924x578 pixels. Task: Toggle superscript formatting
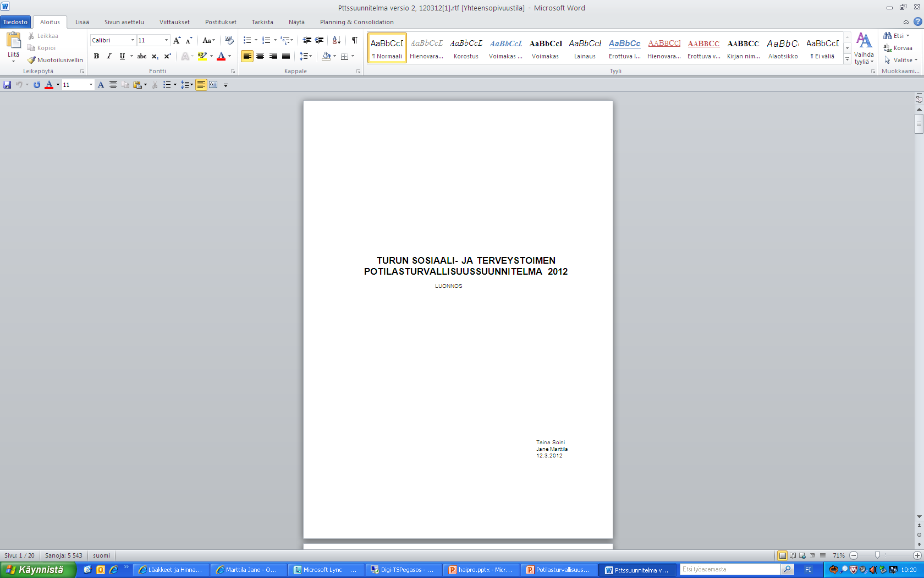click(x=167, y=56)
